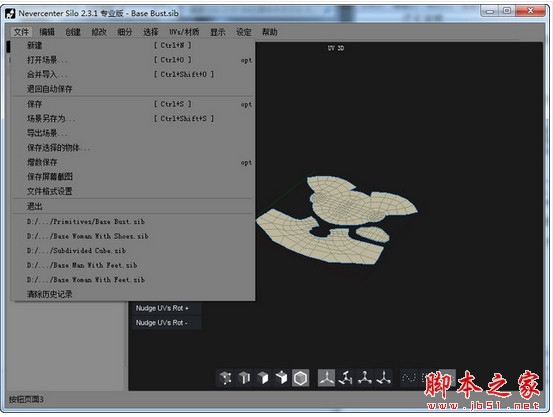Activate the highlighted axes manipulator icon
This screenshot has height=417, width=553.
327,378
